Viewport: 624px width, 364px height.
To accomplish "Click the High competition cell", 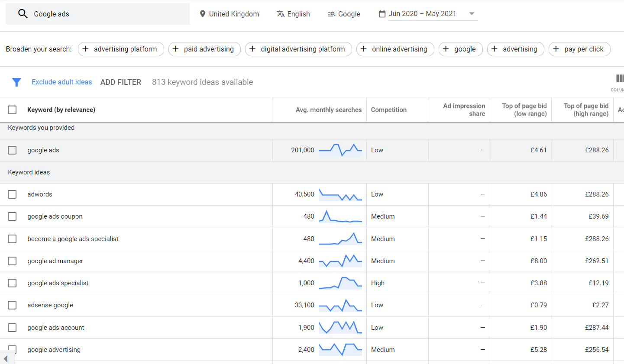I will click(x=378, y=283).
